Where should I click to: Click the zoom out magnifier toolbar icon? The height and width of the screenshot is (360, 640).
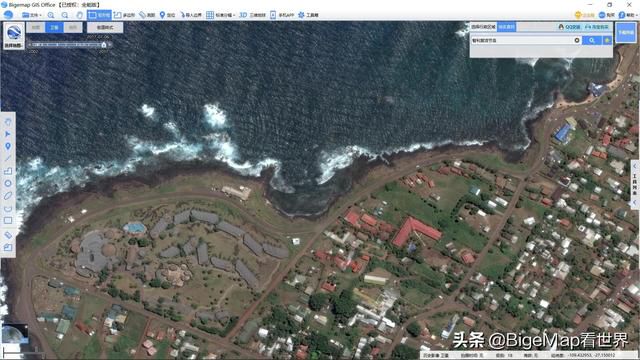pos(65,15)
